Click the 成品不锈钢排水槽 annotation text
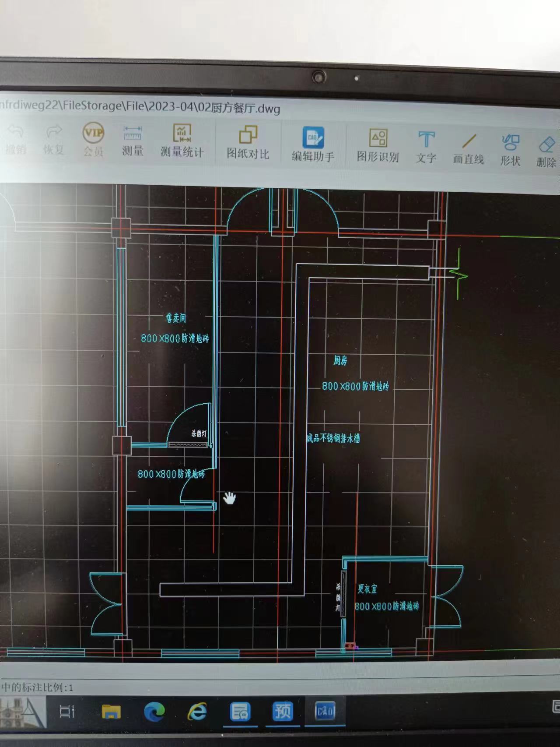This screenshot has height=747, width=560. click(333, 438)
